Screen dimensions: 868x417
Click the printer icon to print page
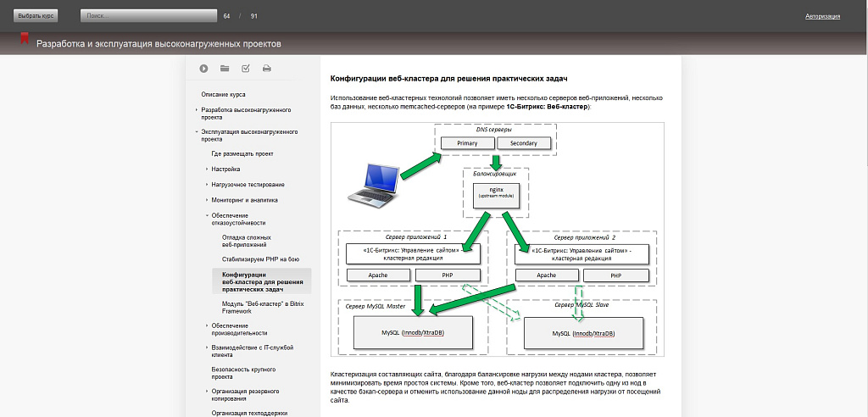pos(266,68)
